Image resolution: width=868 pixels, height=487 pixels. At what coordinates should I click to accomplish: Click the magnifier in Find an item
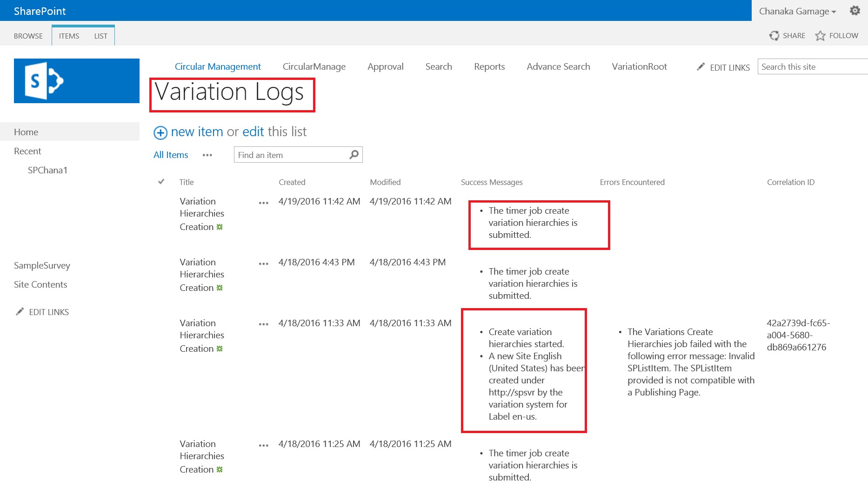[x=354, y=154]
